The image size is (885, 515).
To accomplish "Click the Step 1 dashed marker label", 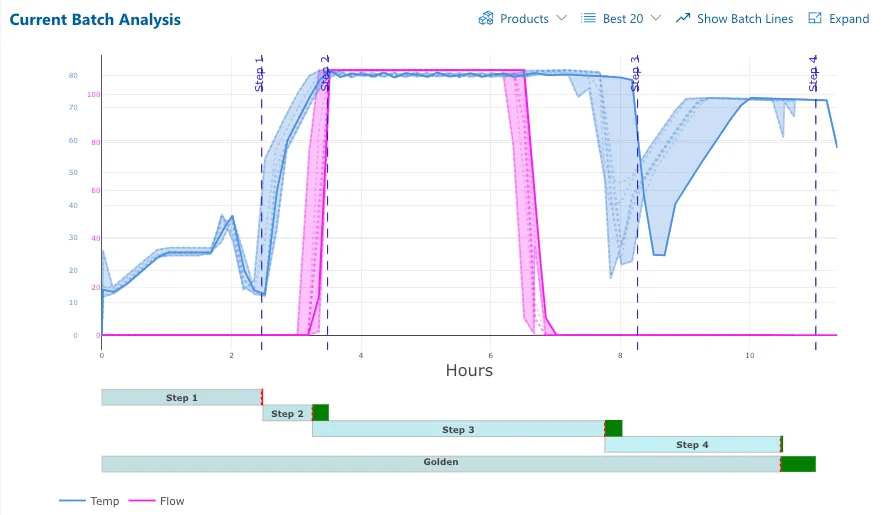I will pos(259,73).
